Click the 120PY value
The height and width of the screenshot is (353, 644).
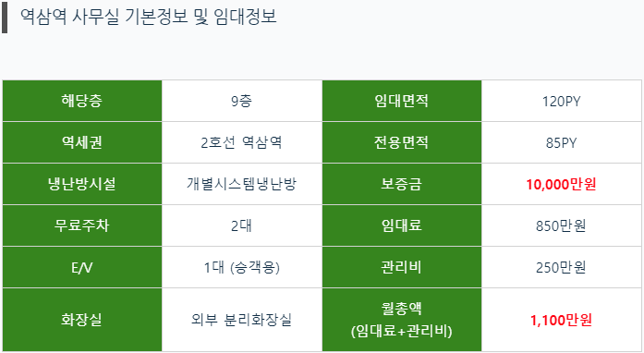561,102
